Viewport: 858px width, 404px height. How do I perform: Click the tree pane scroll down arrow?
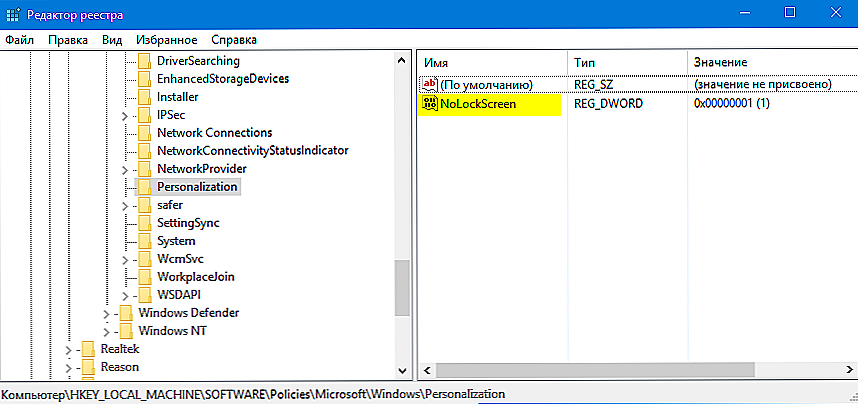pos(402,371)
